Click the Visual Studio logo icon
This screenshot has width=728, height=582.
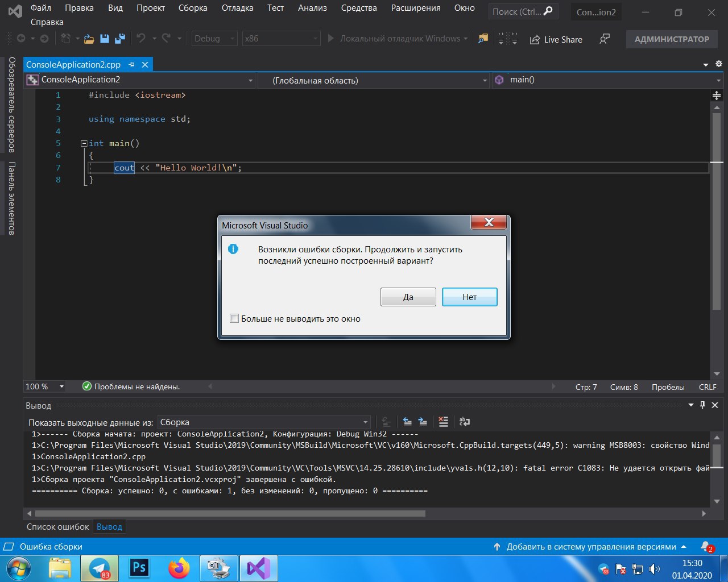[x=15, y=11]
